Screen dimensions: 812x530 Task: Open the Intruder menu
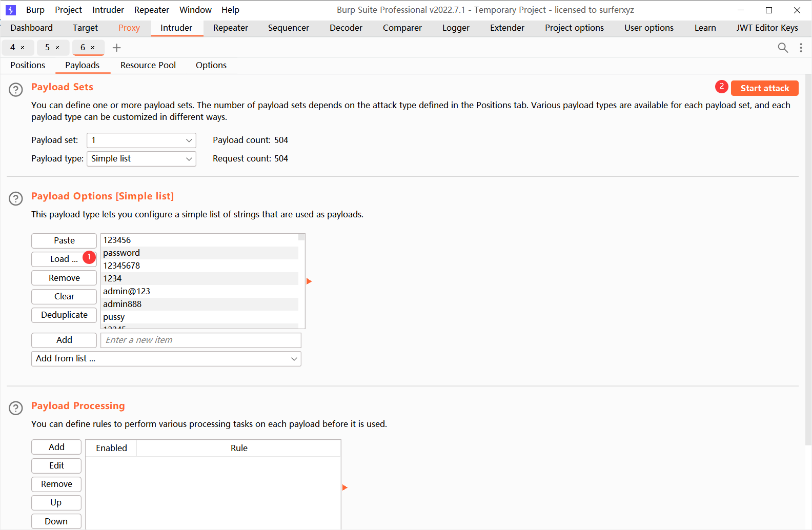(108, 10)
